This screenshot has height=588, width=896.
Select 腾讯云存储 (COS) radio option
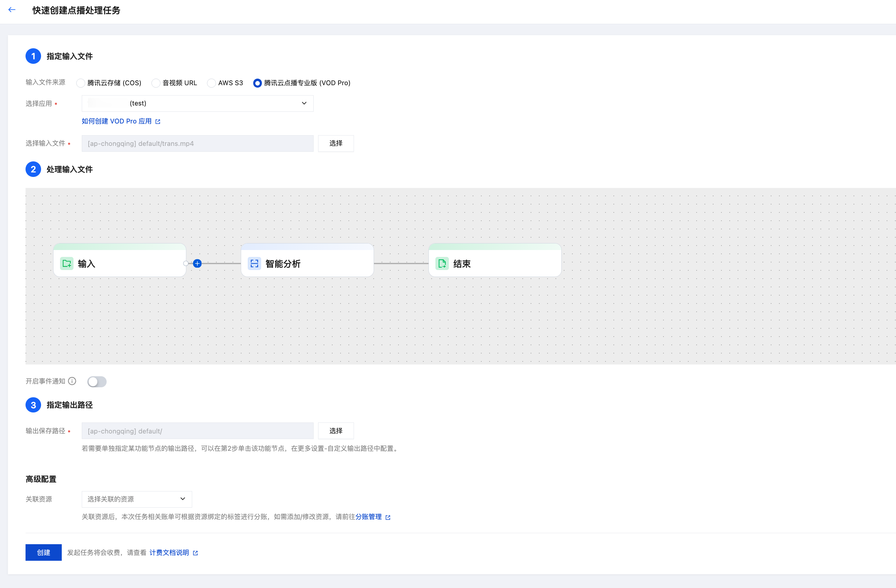click(x=81, y=83)
